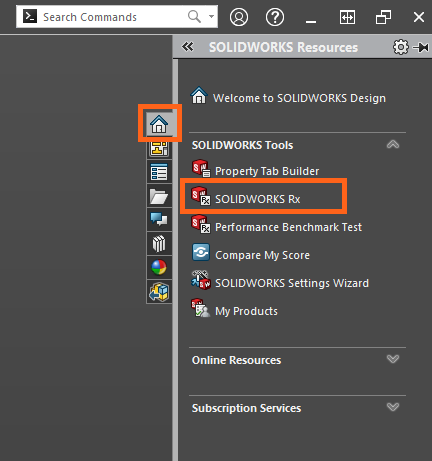
Task: Click the SOLIDWORKS Settings Wizard icon
Action: click(x=201, y=280)
